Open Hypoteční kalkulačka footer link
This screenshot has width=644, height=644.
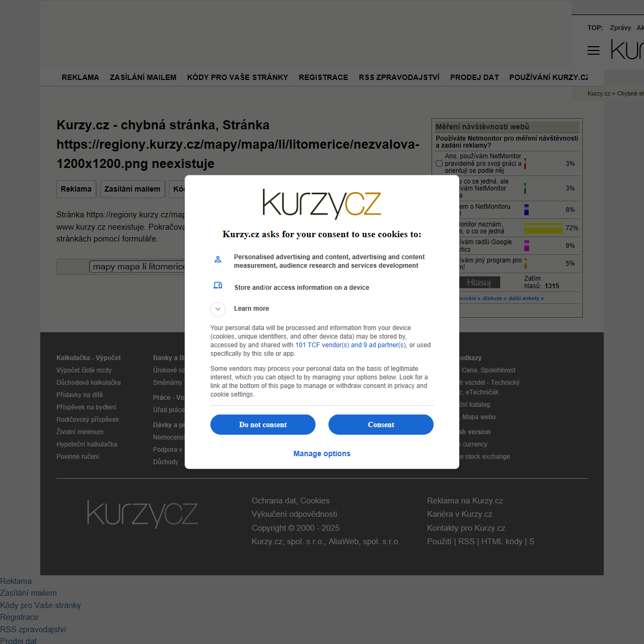[86, 444]
